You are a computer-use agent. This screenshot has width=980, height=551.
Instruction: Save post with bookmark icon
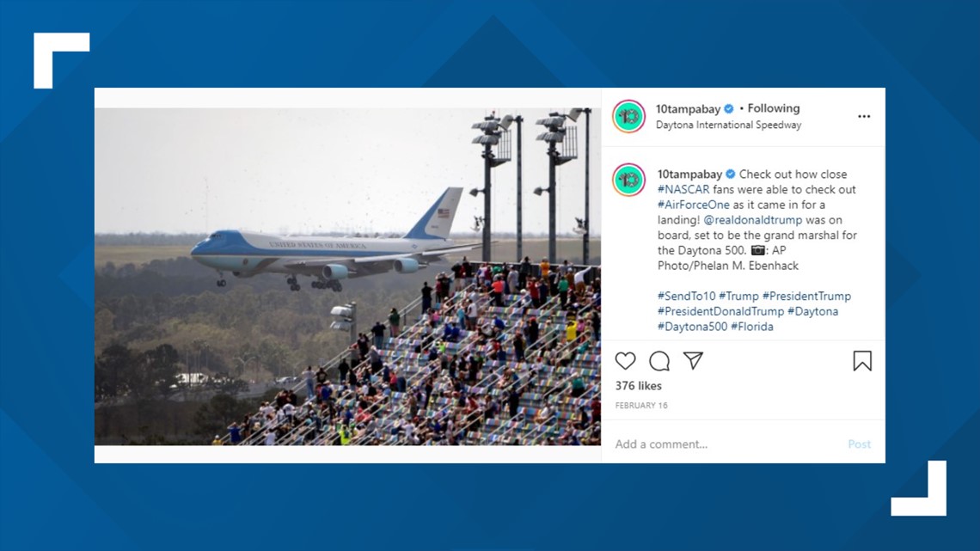862,360
